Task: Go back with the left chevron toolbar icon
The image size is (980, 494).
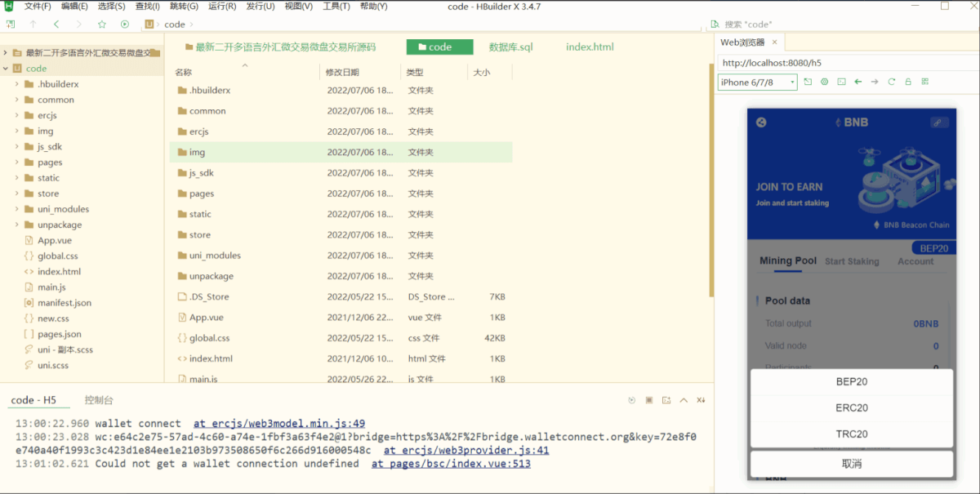Action: 56,24
